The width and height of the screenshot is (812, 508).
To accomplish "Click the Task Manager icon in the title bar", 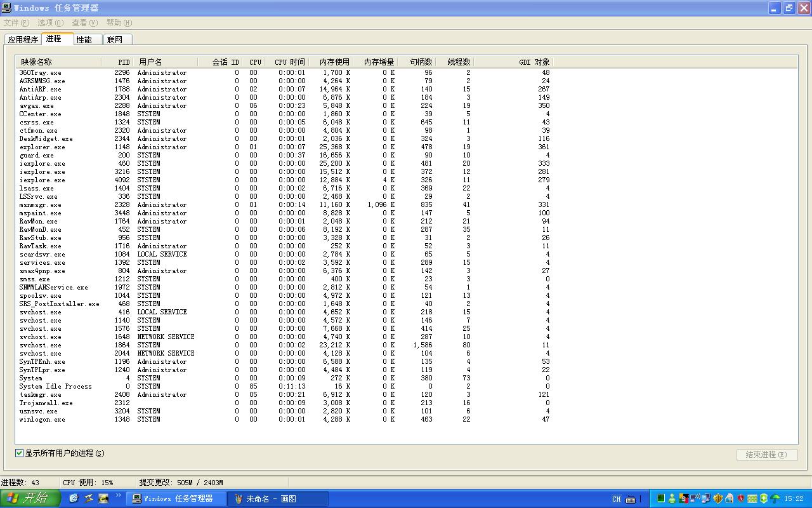I will click(7, 8).
